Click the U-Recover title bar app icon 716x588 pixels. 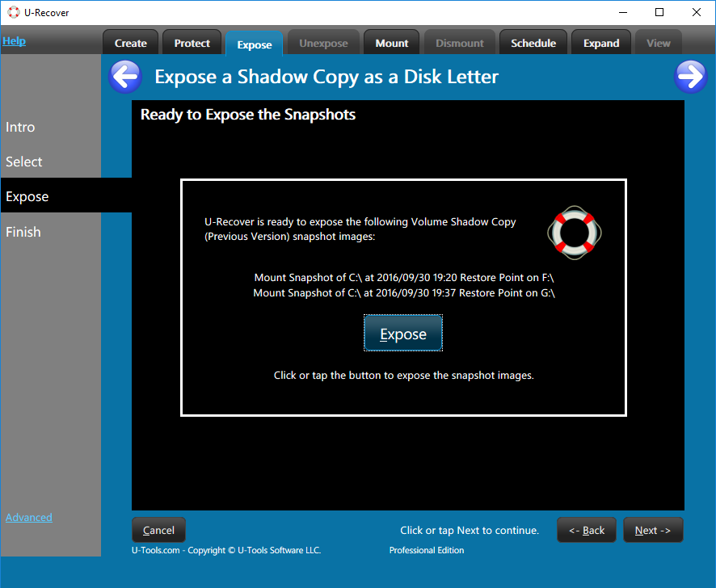14,12
